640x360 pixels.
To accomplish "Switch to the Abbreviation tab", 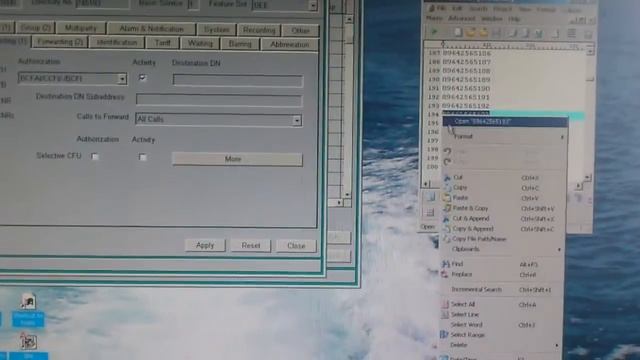I will [x=289, y=44].
